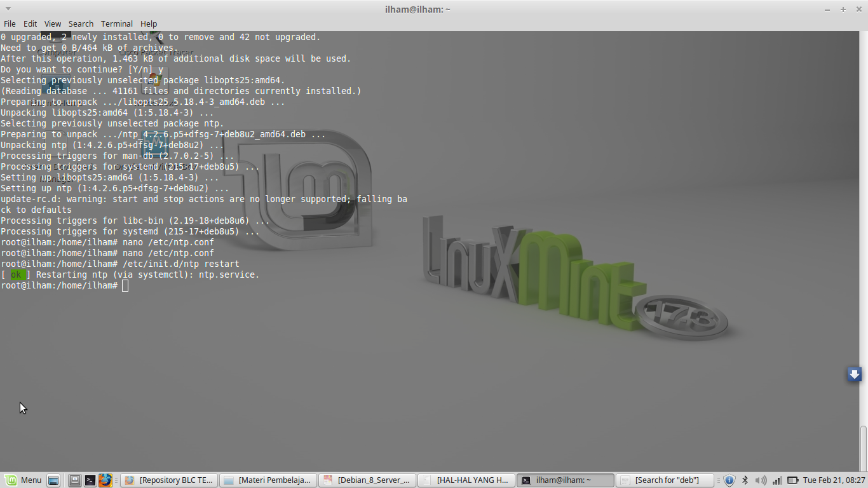
Task: Open the terminal View menu
Action: pos(53,24)
